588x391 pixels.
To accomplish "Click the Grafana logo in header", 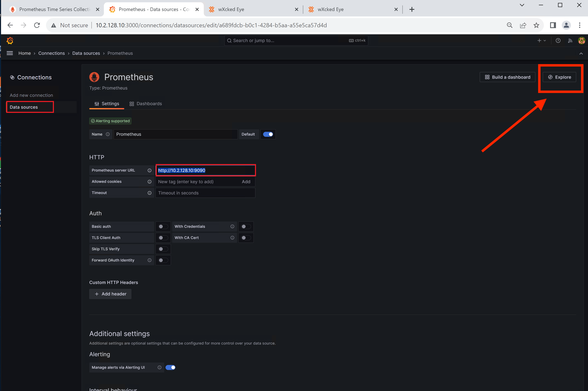I will (10, 40).
